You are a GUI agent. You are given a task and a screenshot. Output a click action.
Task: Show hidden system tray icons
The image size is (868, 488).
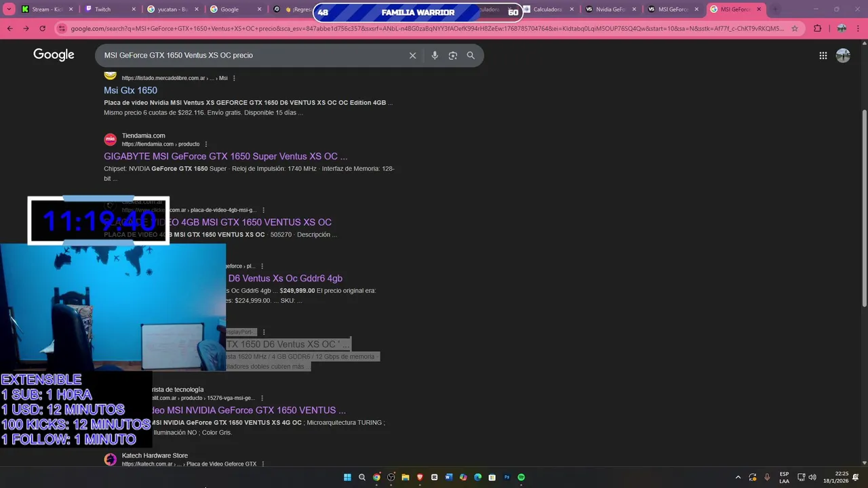(x=738, y=477)
